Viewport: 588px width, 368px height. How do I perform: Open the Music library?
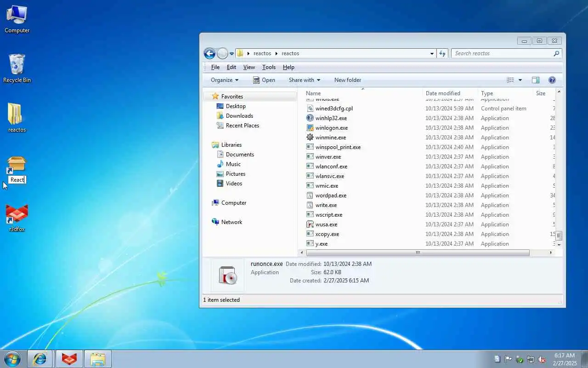tap(233, 164)
